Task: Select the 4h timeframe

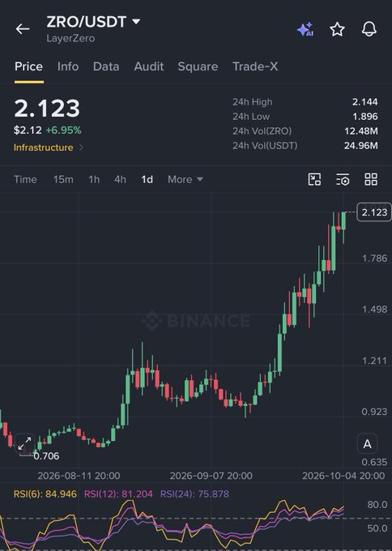Action: 120,180
